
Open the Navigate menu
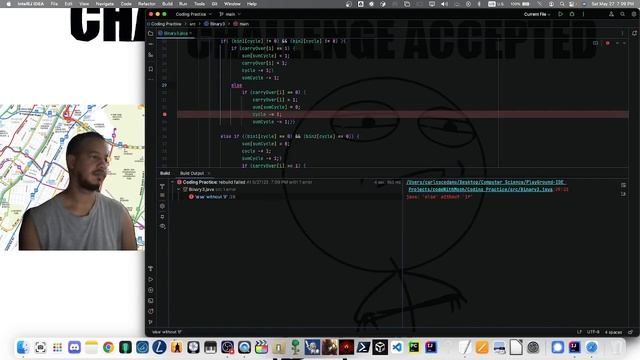[x=104, y=4]
